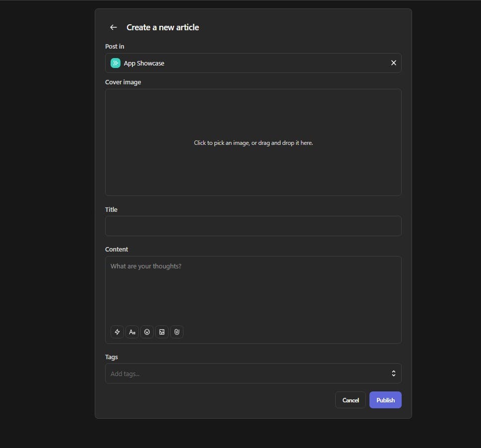Go back using the left arrow
The width and height of the screenshot is (481, 448).
pos(114,27)
